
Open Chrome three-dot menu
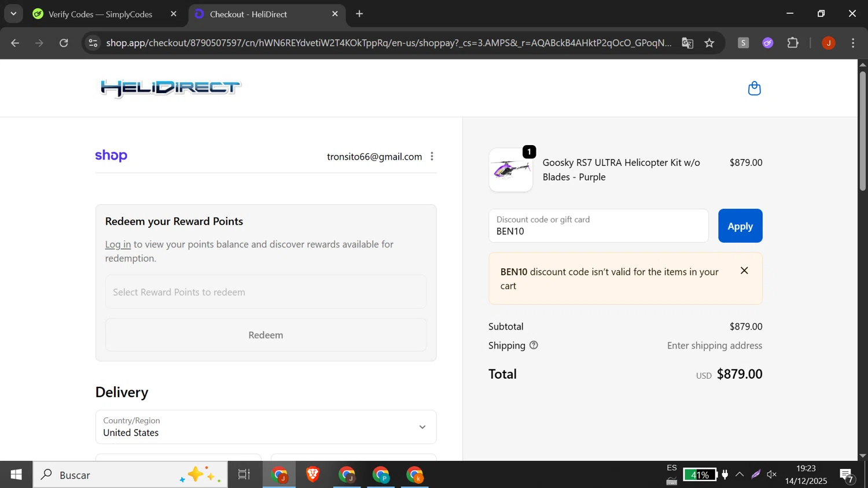[853, 43]
